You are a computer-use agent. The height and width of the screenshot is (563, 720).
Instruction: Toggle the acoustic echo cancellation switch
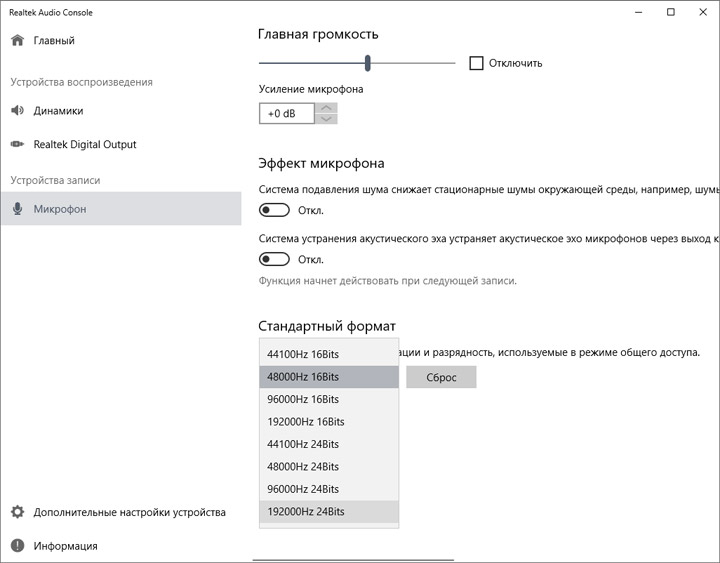(274, 259)
